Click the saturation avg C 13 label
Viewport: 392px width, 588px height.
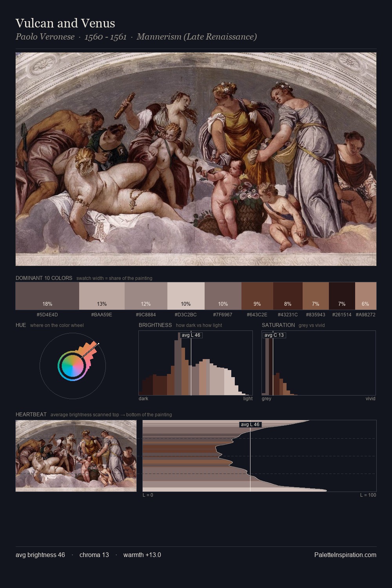274,335
